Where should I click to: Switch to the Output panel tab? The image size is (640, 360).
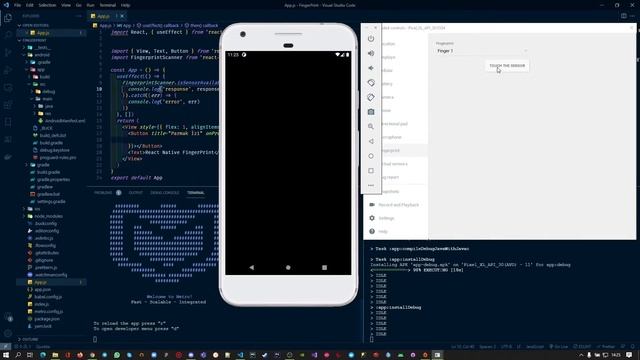click(136, 193)
